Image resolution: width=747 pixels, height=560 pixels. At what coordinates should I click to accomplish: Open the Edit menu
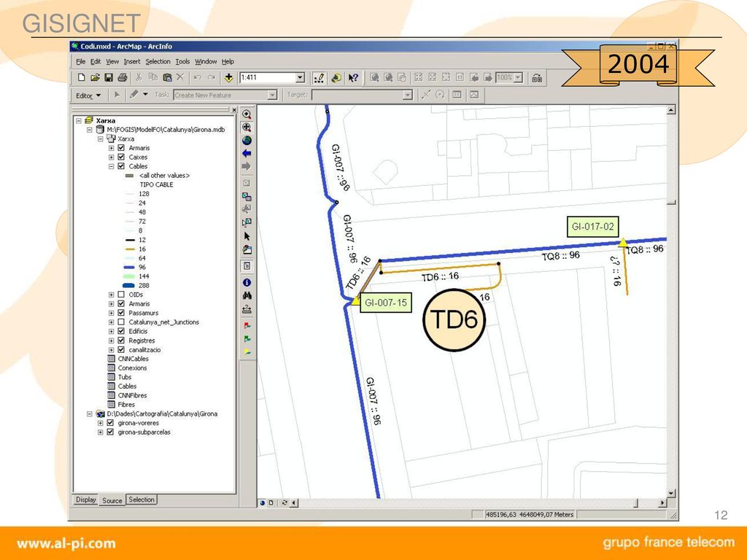coord(96,61)
